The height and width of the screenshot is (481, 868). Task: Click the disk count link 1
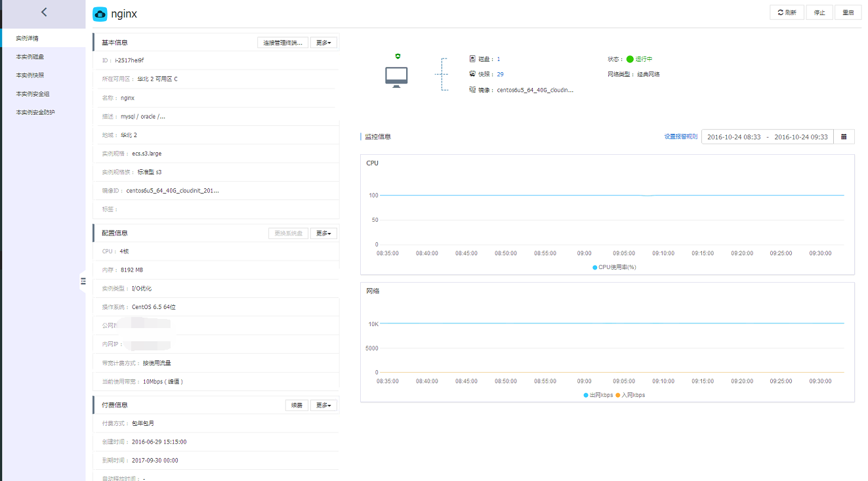click(499, 59)
